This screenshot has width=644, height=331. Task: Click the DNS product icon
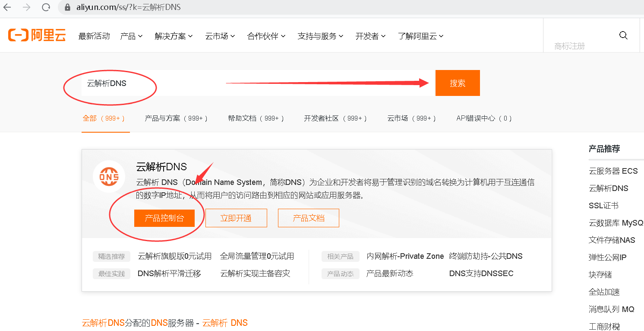pyautogui.click(x=109, y=176)
